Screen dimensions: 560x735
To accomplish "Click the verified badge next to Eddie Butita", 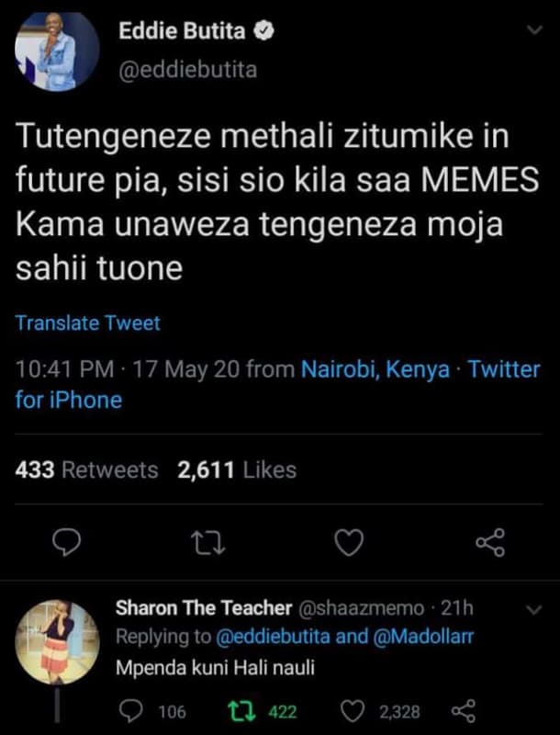I will tap(264, 29).
